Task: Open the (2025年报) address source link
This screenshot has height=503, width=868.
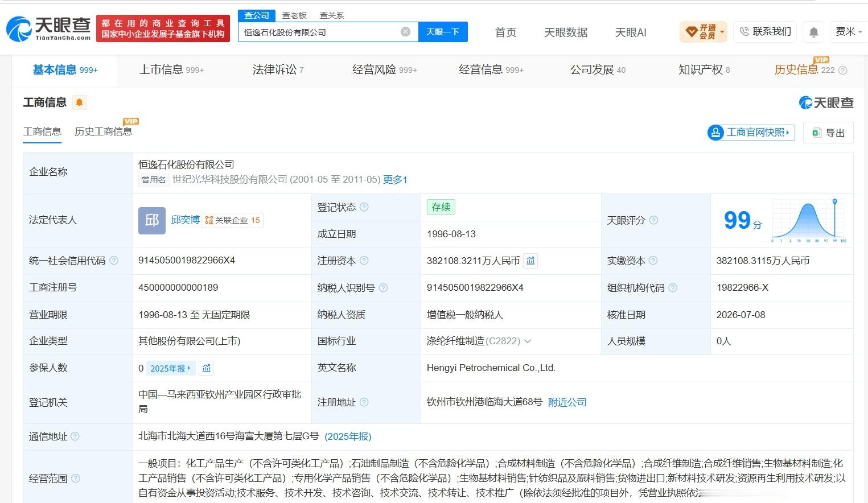Action: tap(348, 436)
